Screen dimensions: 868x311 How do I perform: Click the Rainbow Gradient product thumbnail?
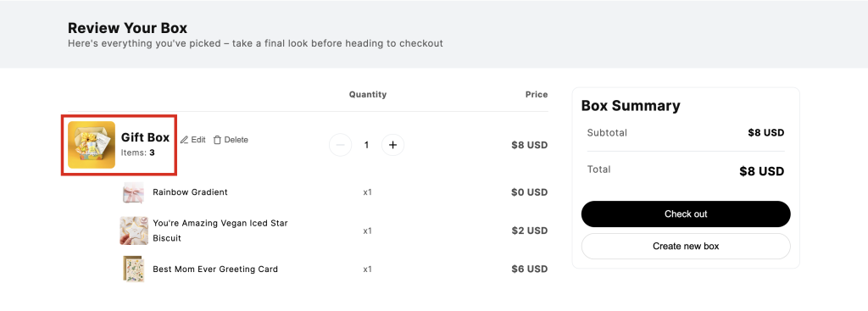(133, 192)
